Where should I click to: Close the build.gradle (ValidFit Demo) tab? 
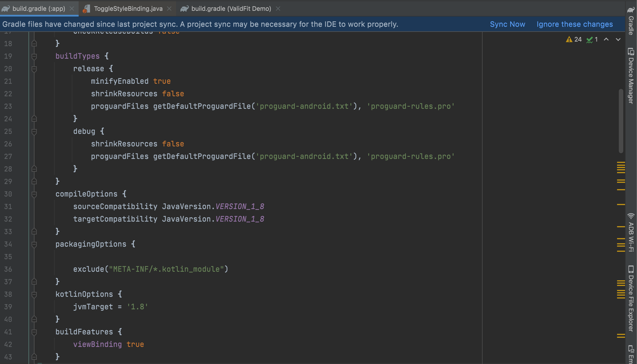click(x=278, y=9)
